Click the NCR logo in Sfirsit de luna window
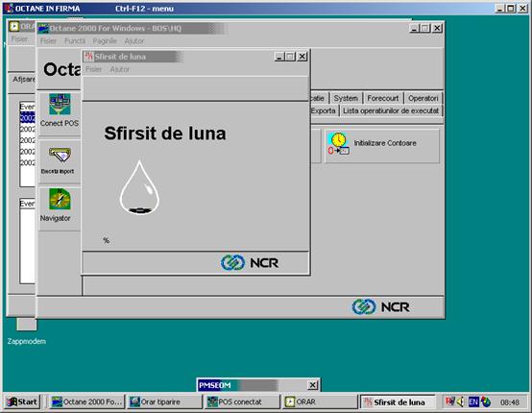The image size is (532, 413). pyautogui.click(x=250, y=262)
